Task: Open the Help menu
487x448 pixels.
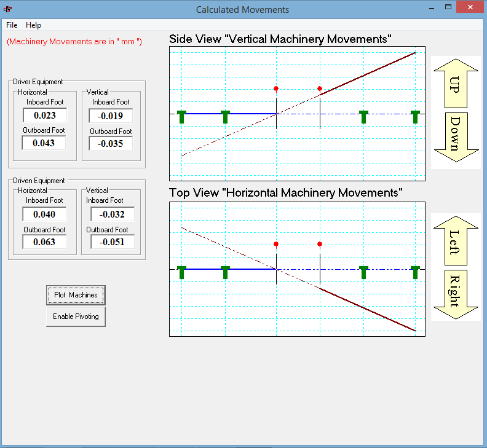Action: click(33, 25)
